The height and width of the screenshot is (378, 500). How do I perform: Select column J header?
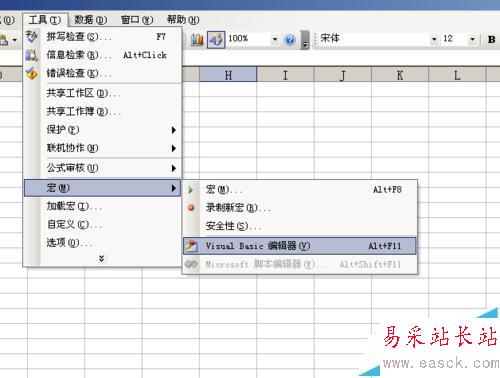tap(343, 75)
